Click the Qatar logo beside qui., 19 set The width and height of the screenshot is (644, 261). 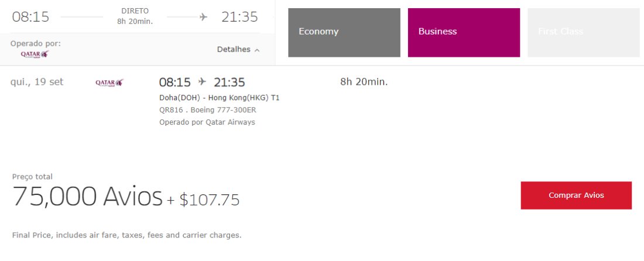109,83
